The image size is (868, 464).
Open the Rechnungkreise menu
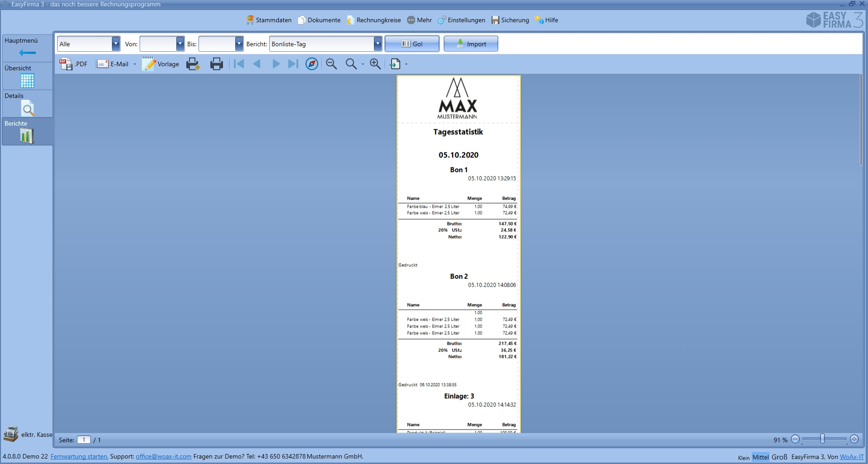click(374, 20)
